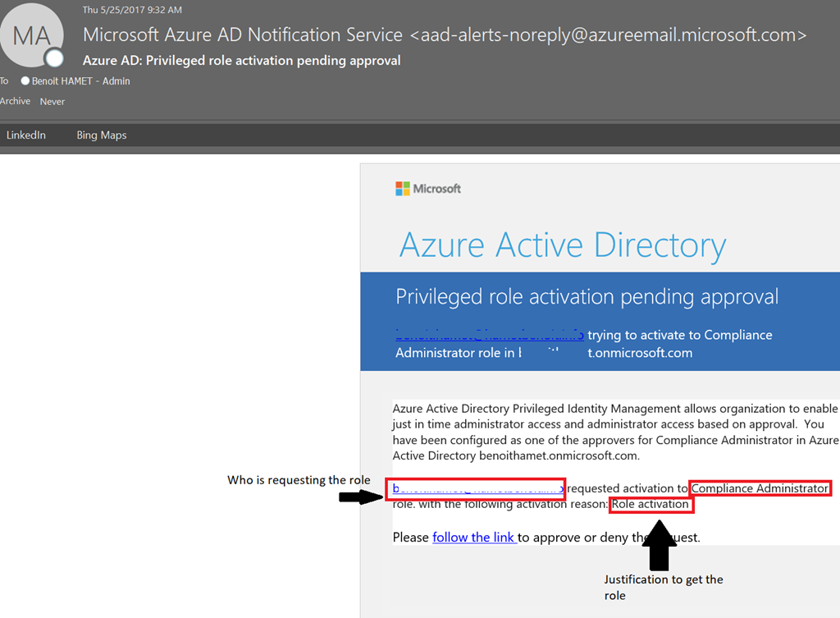Select the recipient Benoit HAMET - Admin
840x618 pixels.
click(x=80, y=81)
